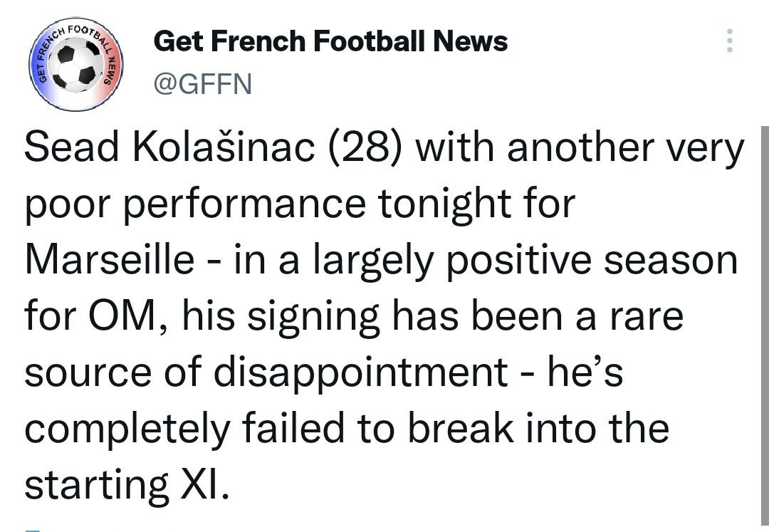
Task: Click the @GFFN handle
Action: tap(203, 84)
